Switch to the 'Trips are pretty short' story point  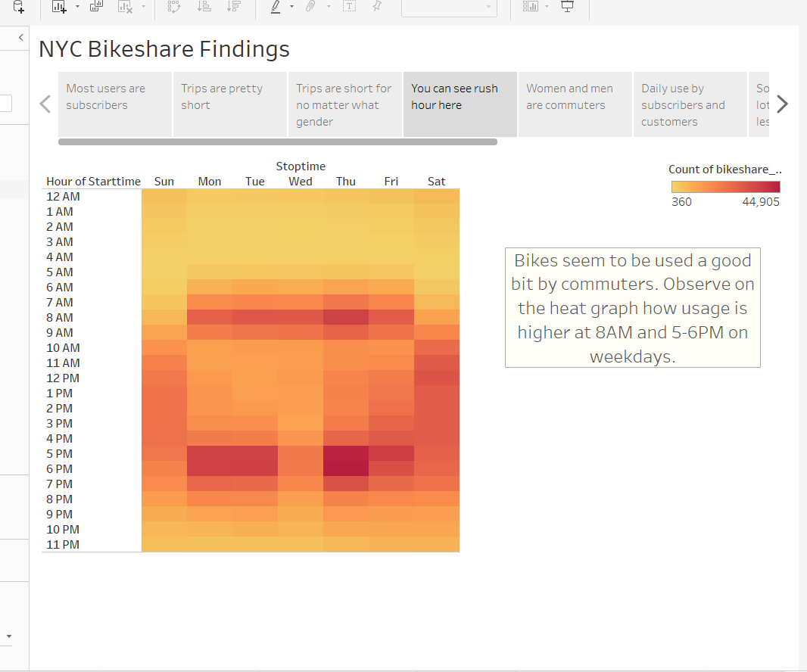[x=229, y=104]
